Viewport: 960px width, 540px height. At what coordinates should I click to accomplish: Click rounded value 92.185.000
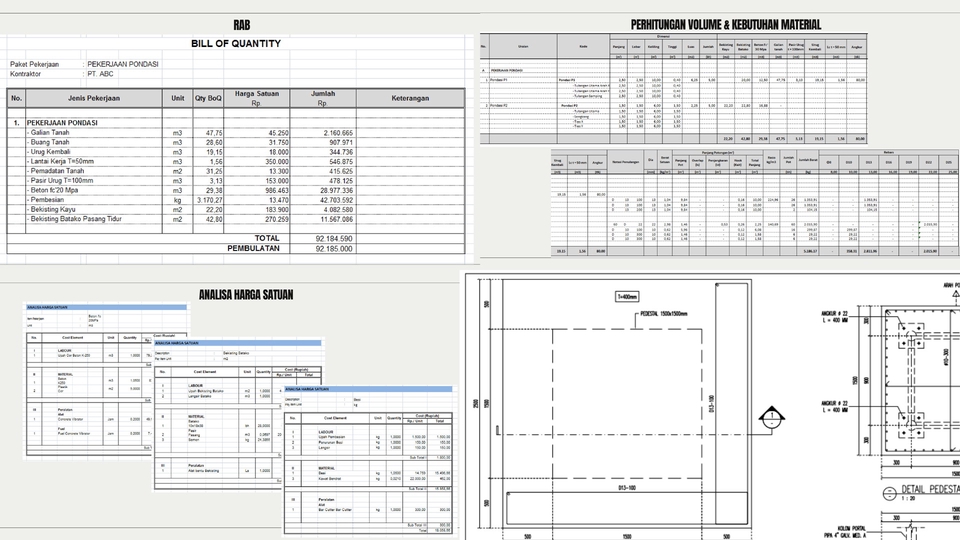point(334,249)
